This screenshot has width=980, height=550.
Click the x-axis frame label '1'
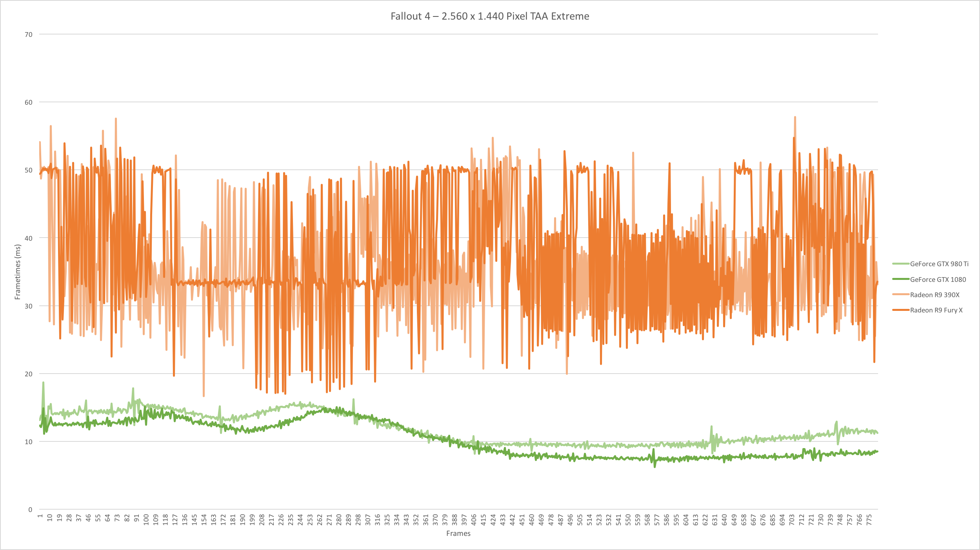40,516
